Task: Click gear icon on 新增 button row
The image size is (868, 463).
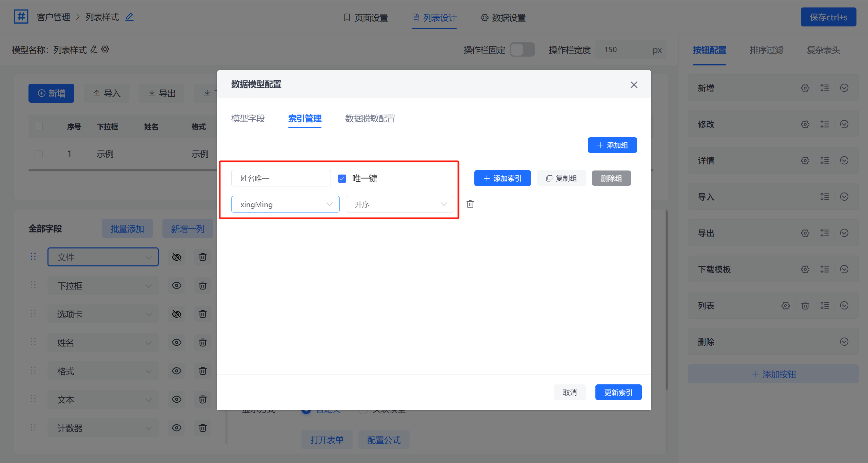Action: point(805,88)
